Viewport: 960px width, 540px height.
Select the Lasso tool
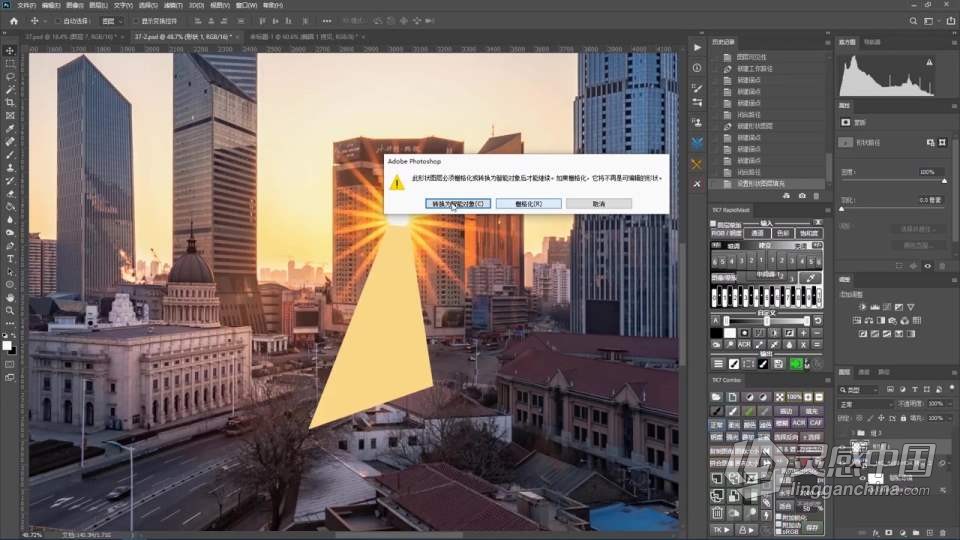coord(10,77)
